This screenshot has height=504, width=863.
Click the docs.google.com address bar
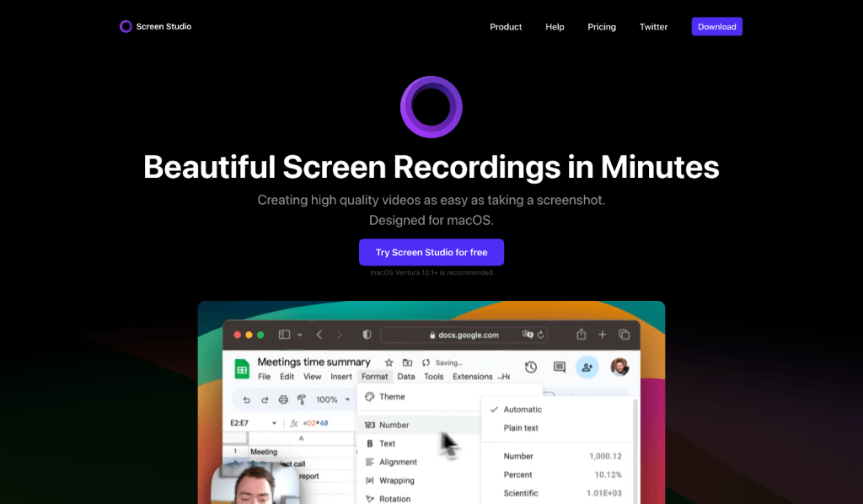point(464,335)
